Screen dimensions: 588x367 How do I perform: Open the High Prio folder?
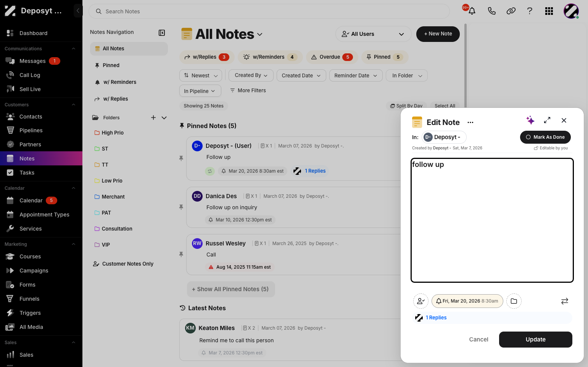[113, 133]
